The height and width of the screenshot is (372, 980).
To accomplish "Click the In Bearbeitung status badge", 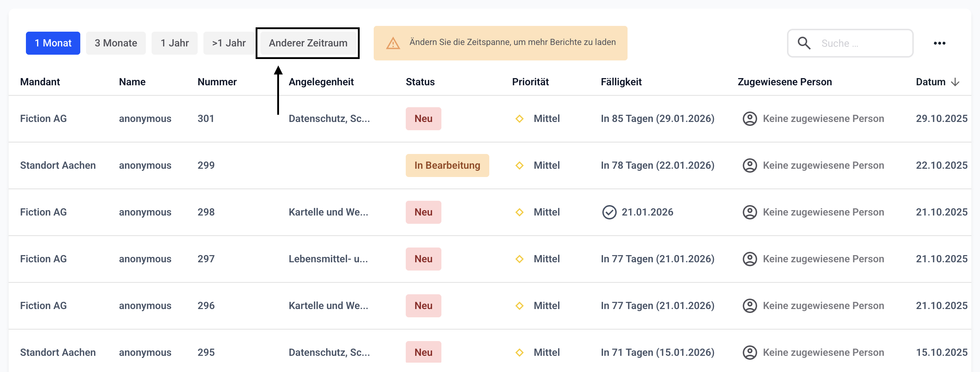I will pos(447,165).
